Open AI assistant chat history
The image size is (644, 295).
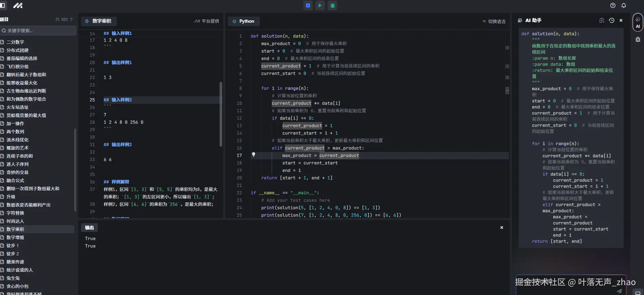click(611, 20)
